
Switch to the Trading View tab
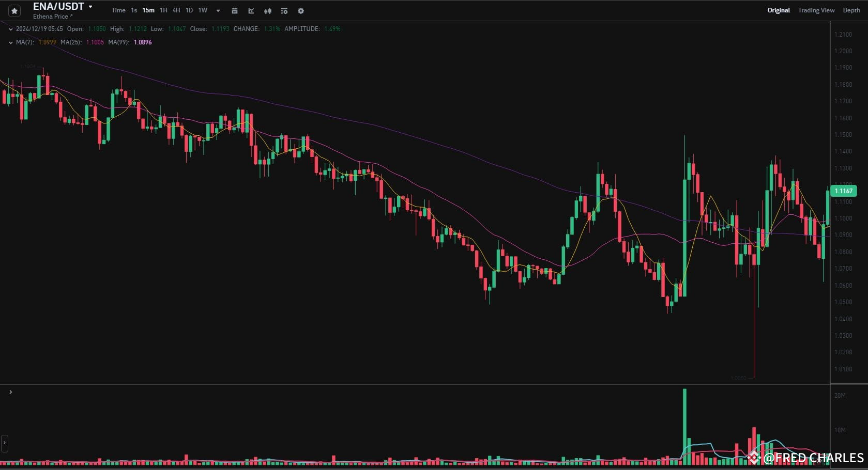[816, 10]
